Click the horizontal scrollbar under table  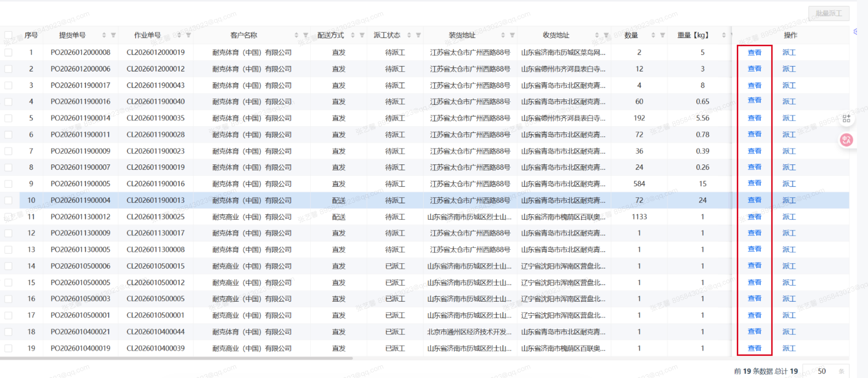click(175, 359)
